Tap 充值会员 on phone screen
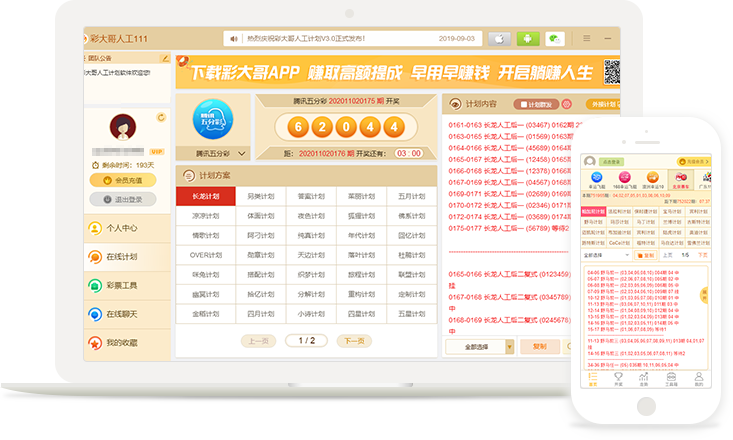The image size is (733, 440). (694, 162)
